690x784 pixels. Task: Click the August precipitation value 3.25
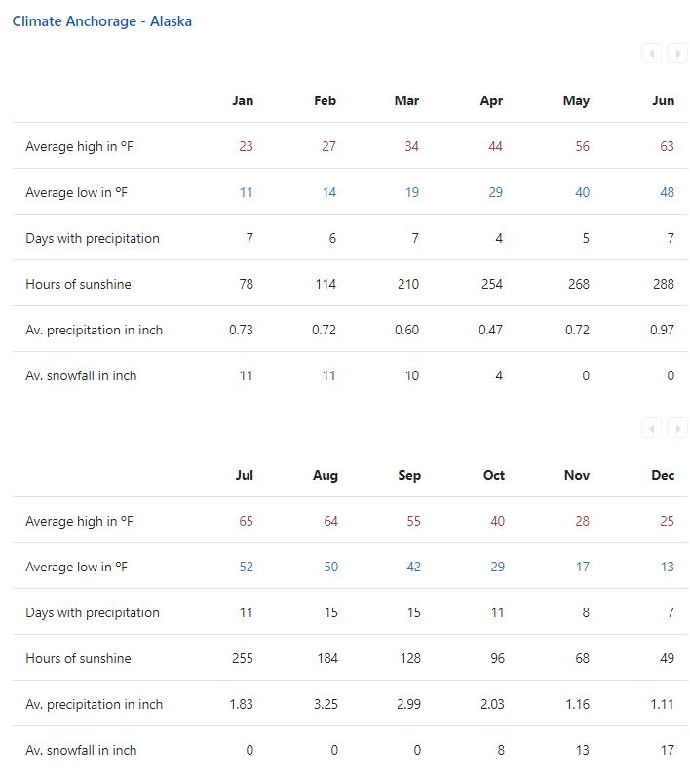coord(326,704)
